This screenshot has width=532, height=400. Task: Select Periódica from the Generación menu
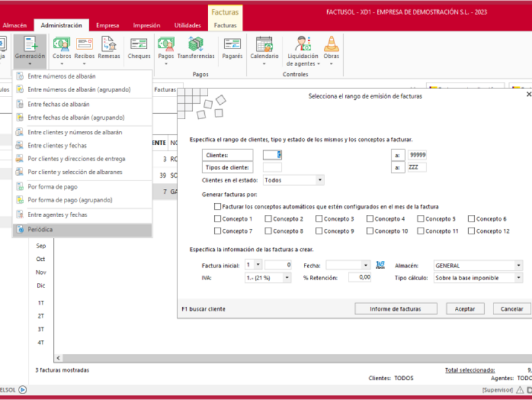[x=40, y=230]
